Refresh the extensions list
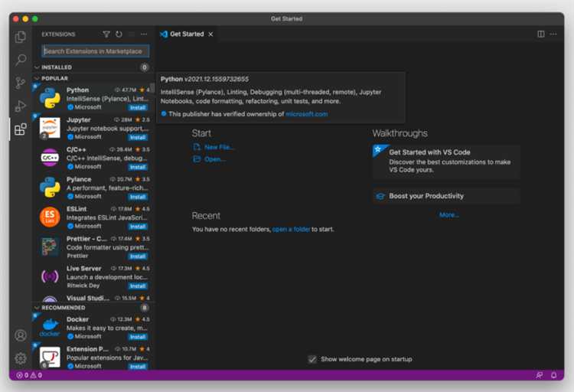574x392 pixels. click(119, 34)
